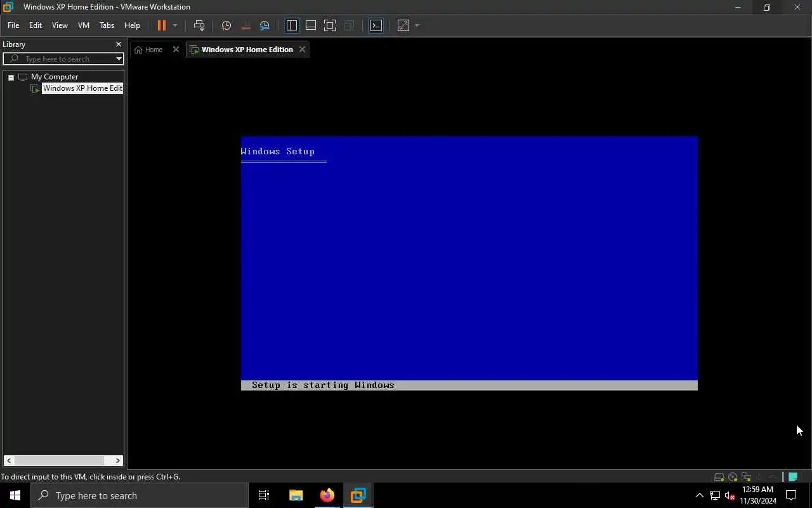Open the VM menu
Viewport: 812px width, 508px height.
[84, 25]
